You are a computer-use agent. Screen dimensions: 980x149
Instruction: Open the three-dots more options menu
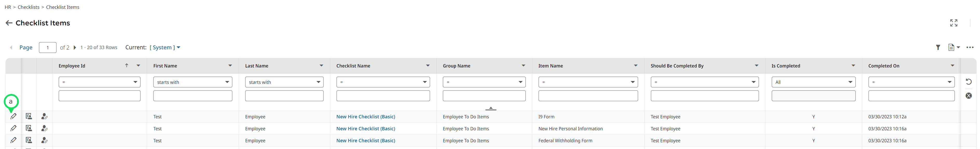[970, 48]
